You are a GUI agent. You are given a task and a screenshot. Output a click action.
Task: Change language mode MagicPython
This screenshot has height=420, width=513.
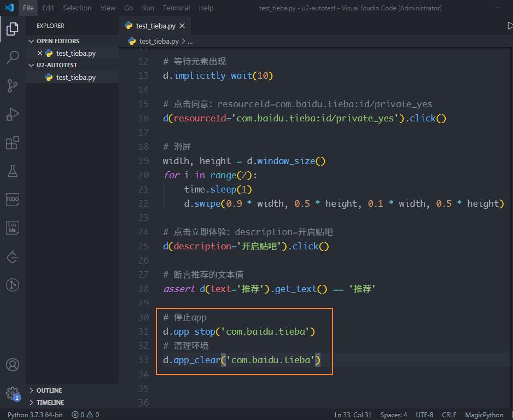(484, 415)
